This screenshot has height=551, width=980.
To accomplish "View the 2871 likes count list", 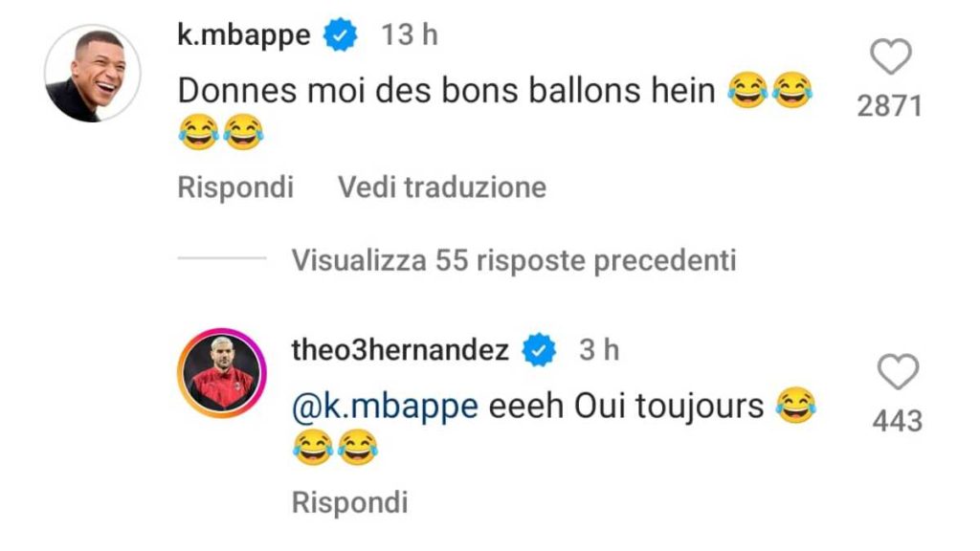I will 890,105.
